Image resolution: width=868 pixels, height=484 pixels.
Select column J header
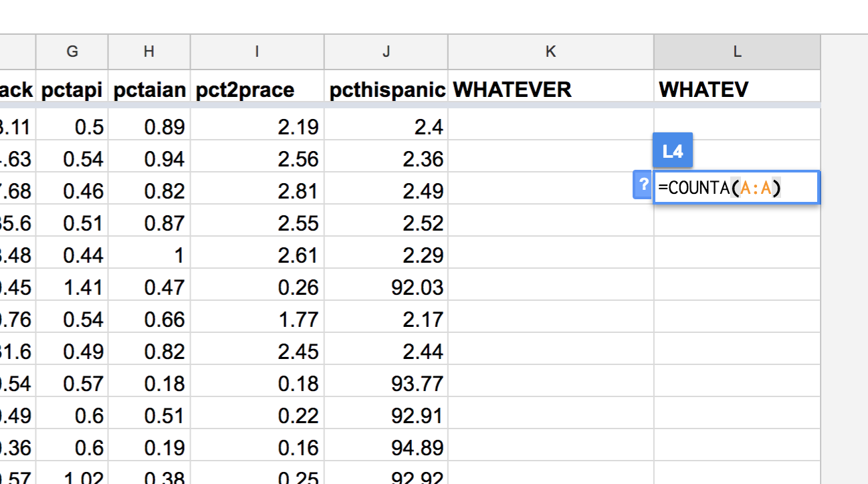387,51
